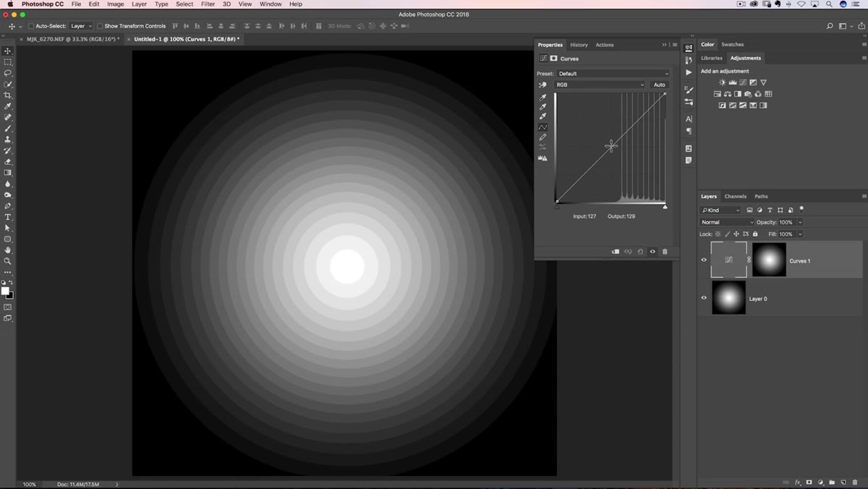Create a new group folder in Layers panel
This screenshot has width=868, height=489.
tap(832, 482)
